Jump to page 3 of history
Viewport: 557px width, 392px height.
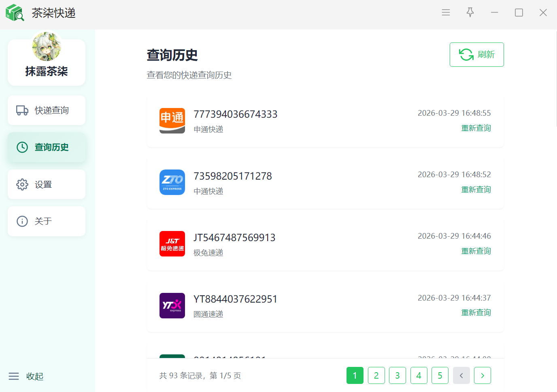(x=397, y=375)
